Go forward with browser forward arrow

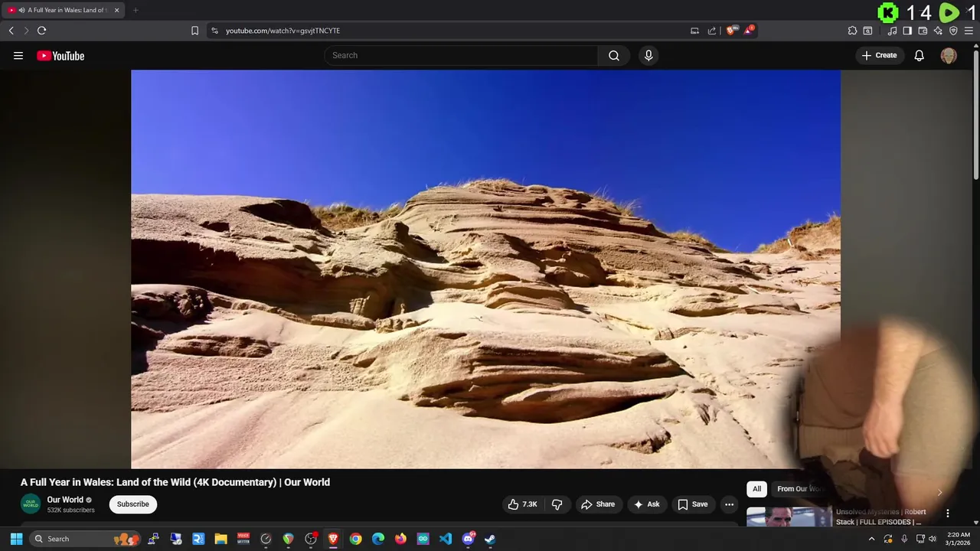coord(26,31)
